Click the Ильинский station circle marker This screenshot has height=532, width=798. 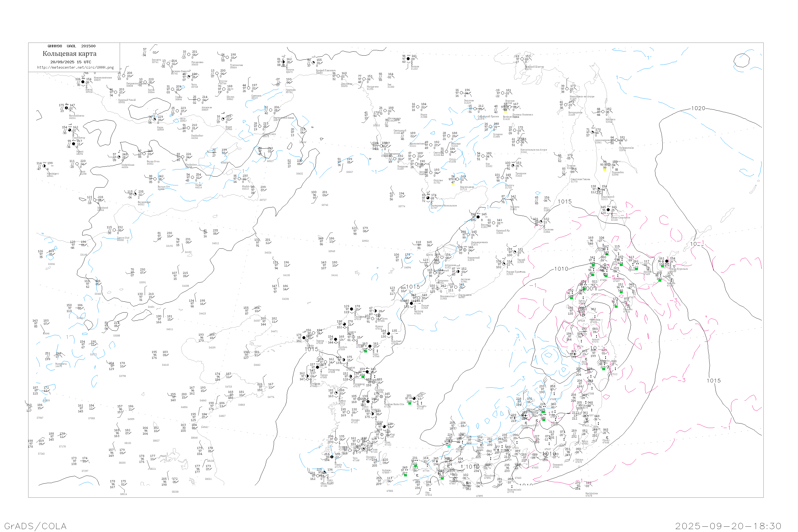point(598,189)
